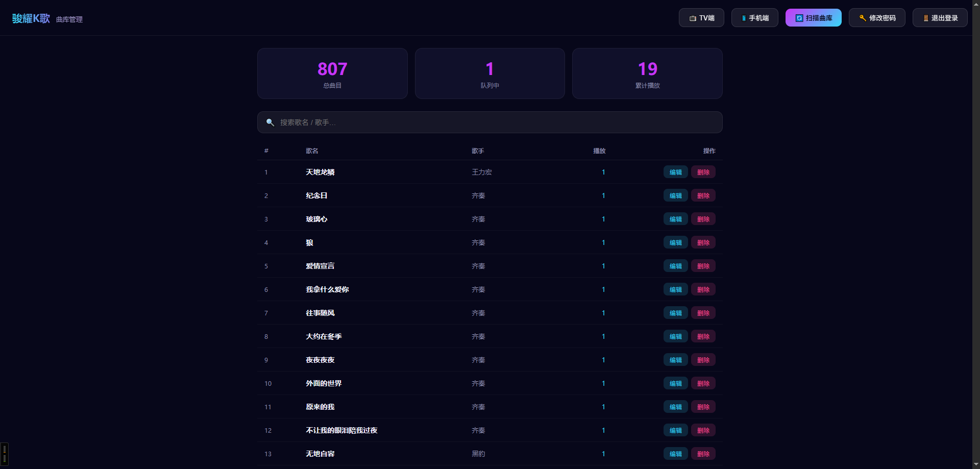This screenshot has height=469, width=980.
Task: Edit the song 外面的世界
Action: (675, 383)
